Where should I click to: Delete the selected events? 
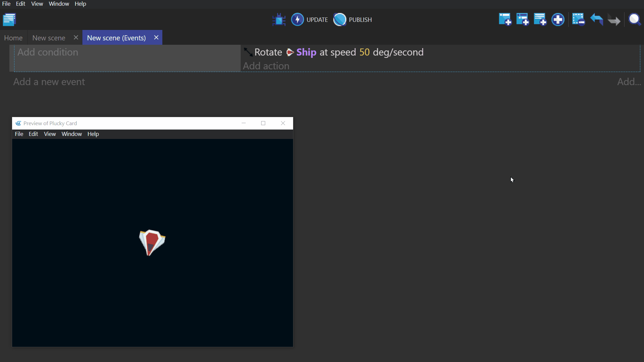click(578, 20)
